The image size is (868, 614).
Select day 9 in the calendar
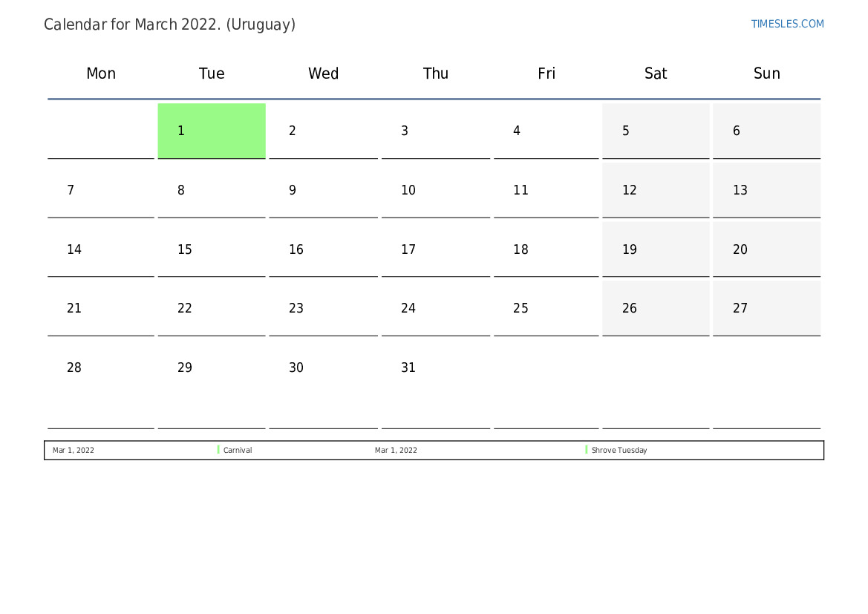click(x=323, y=190)
